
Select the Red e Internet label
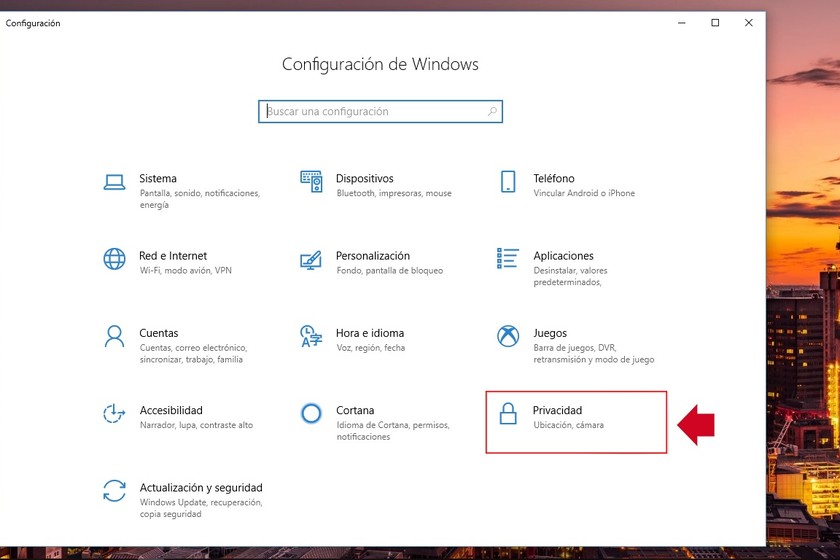[172, 256]
